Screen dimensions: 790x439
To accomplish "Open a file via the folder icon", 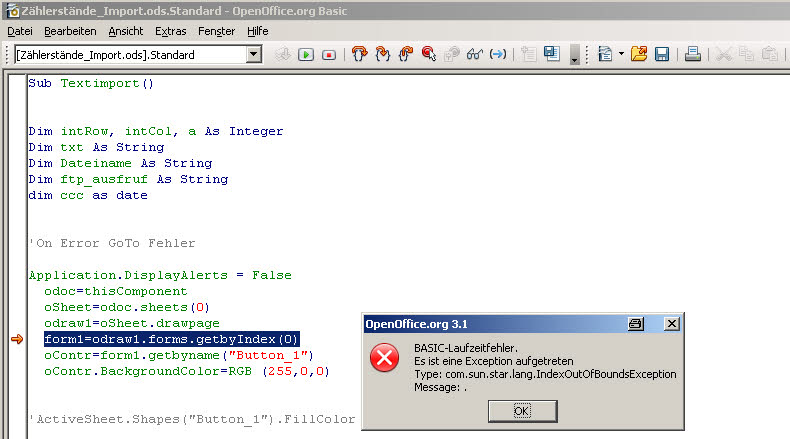I will 638,54.
